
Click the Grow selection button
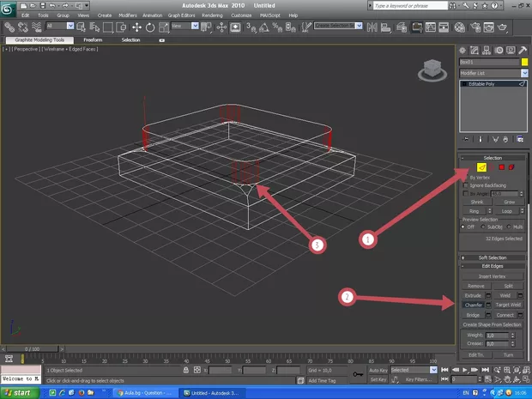[x=508, y=203]
